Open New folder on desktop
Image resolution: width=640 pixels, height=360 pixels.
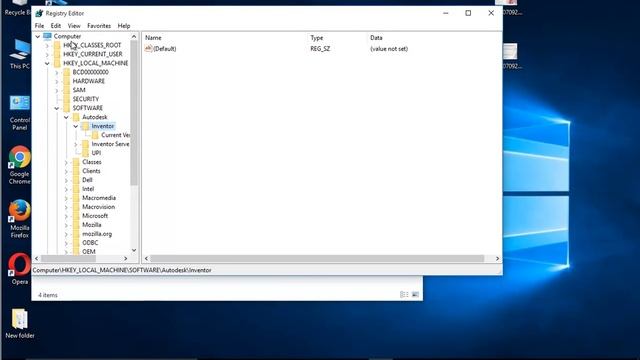[x=20, y=324]
